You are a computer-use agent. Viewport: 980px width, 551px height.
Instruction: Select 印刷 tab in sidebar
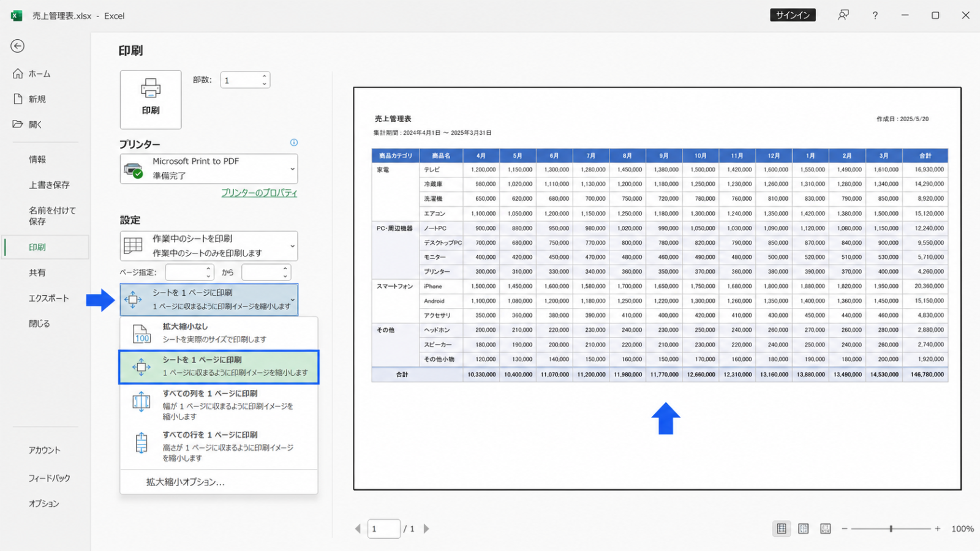pyautogui.click(x=46, y=247)
